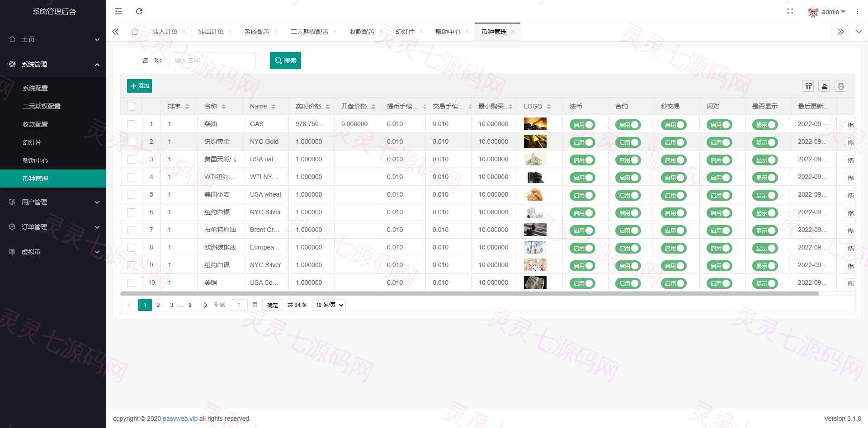The width and height of the screenshot is (868, 428).
Task: Export table data using the export icon
Action: click(x=825, y=86)
